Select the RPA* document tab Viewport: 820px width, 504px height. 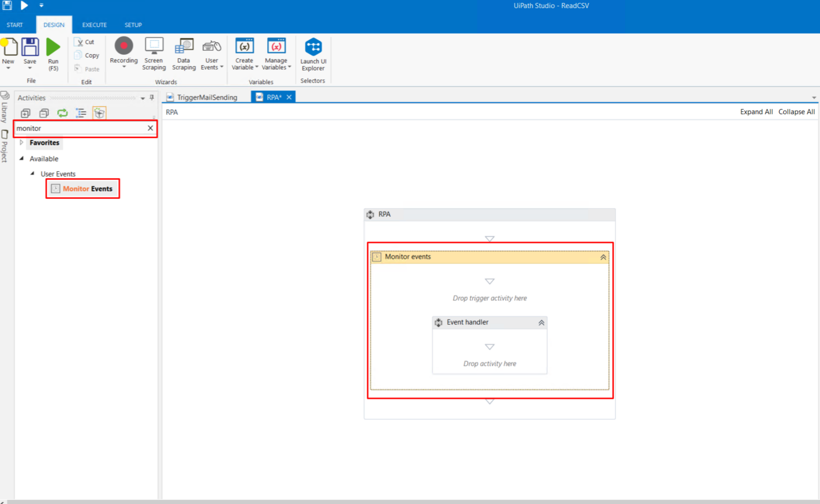pos(274,97)
